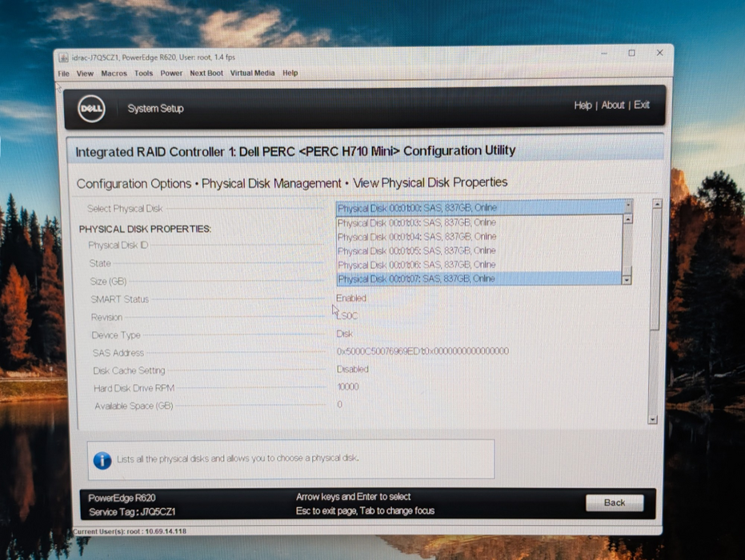745x560 pixels.
Task: Open the View menu
Action: pyautogui.click(x=85, y=74)
